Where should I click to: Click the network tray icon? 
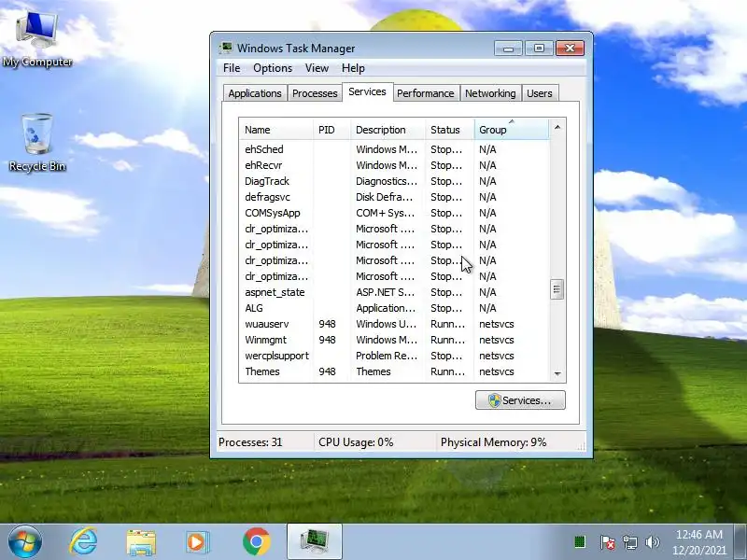pos(629,542)
